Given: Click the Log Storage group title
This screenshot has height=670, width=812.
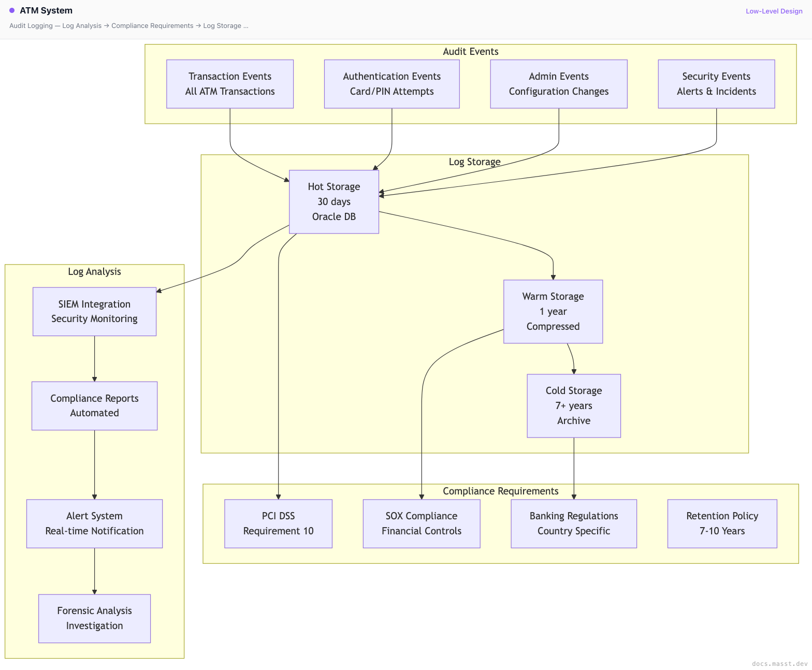Looking at the screenshot, I should [x=474, y=162].
